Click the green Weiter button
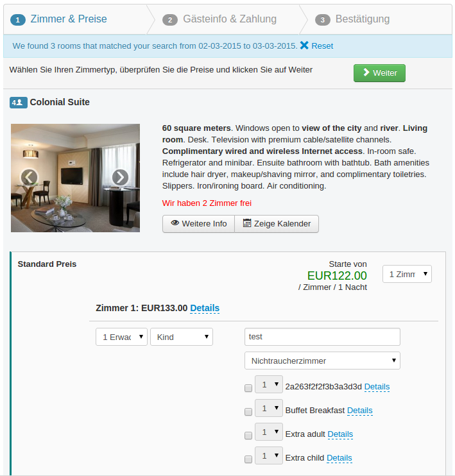Screen dimensions: 455x476 pos(379,73)
